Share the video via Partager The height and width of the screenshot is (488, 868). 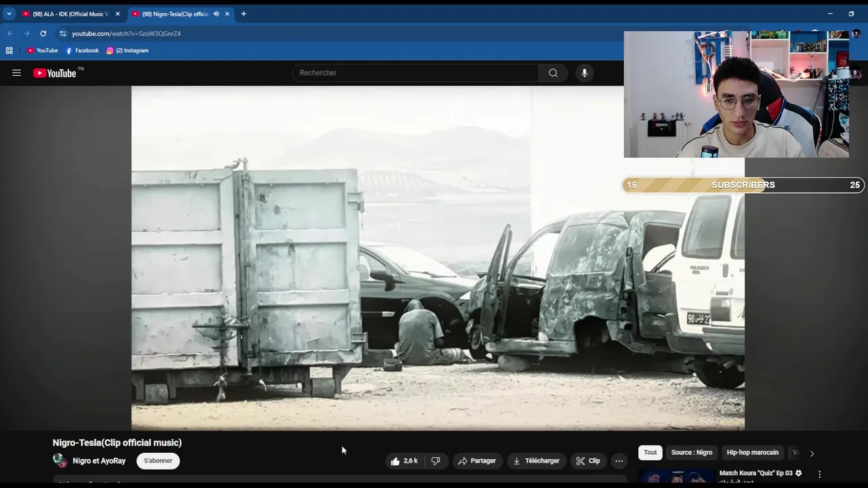click(477, 461)
